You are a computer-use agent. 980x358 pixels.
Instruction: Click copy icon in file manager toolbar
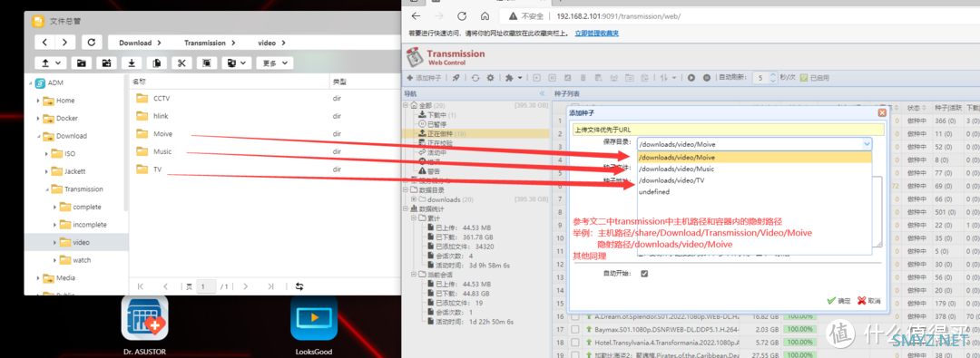click(x=156, y=63)
